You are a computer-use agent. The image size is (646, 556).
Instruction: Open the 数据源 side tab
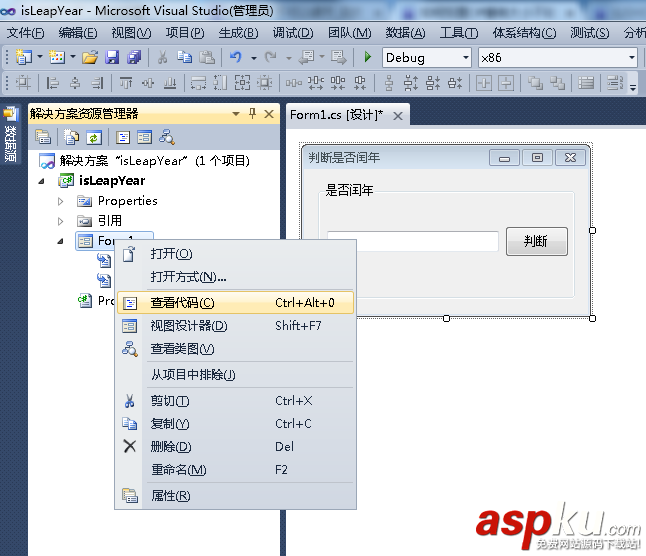tap(10, 136)
